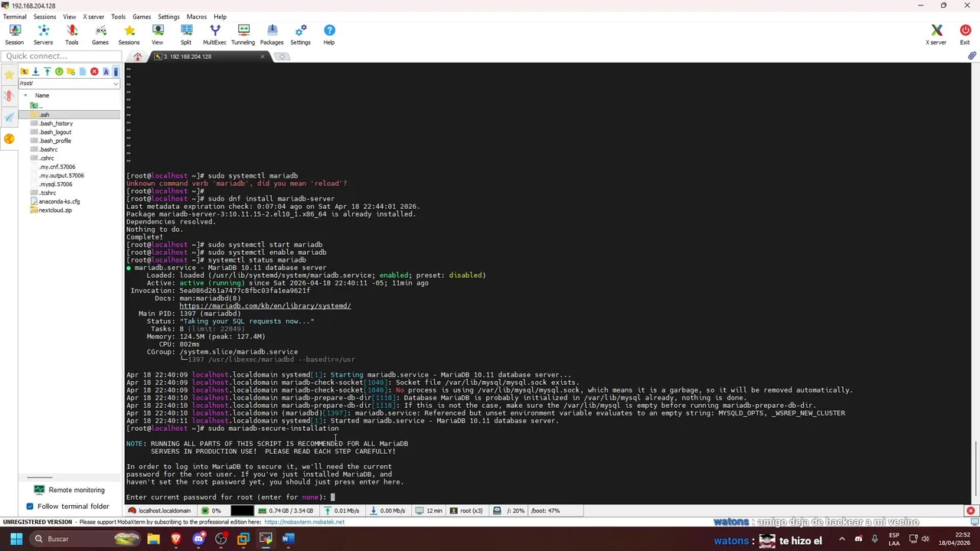The image size is (980, 551).
Task: Click the mariadb.com systemd docs URL
Action: [265, 306]
